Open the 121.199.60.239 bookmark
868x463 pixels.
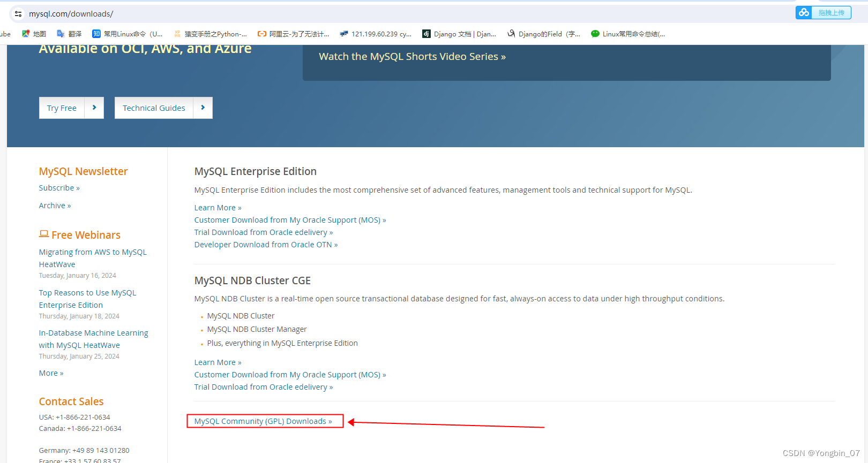pos(376,34)
